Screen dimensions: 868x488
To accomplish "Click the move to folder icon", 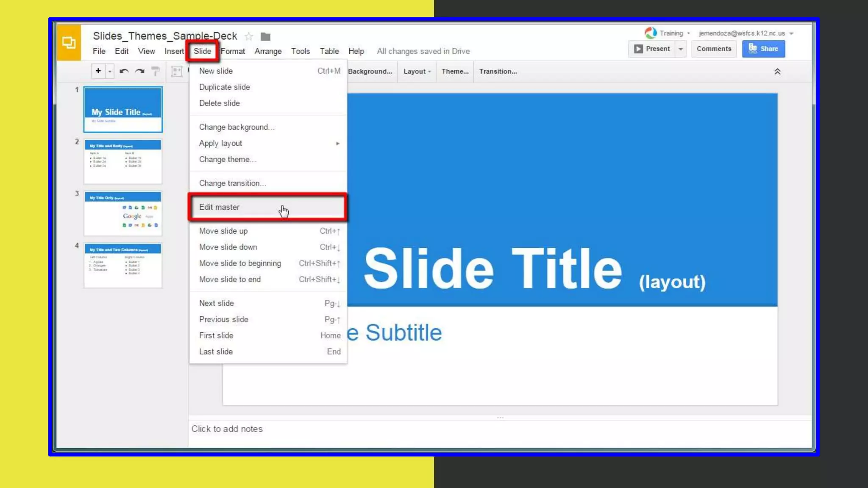I will click(265, 36).
